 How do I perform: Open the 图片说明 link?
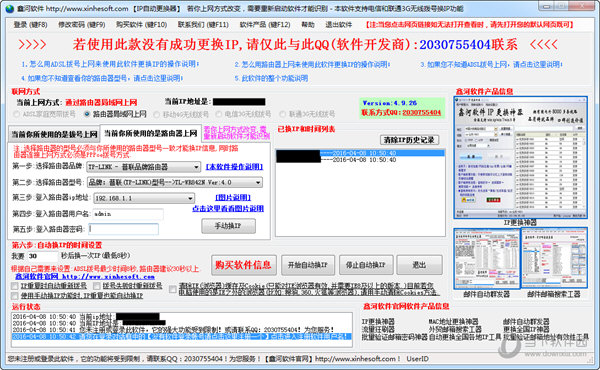pyautogui.click(x=233, y=197)
